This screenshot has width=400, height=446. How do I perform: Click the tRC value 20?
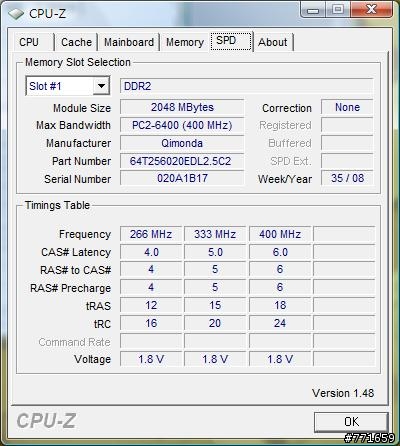[215, 323]
